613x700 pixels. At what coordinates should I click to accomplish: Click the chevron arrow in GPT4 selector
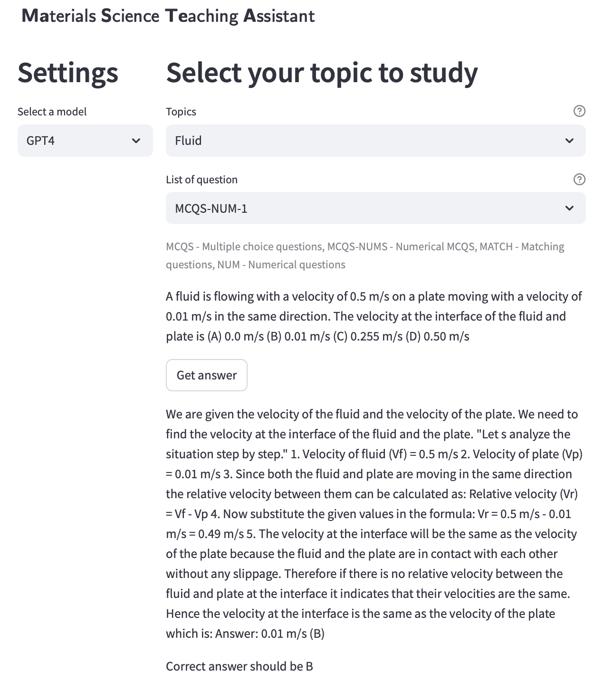pyautogui.click(x=136, y=141)
